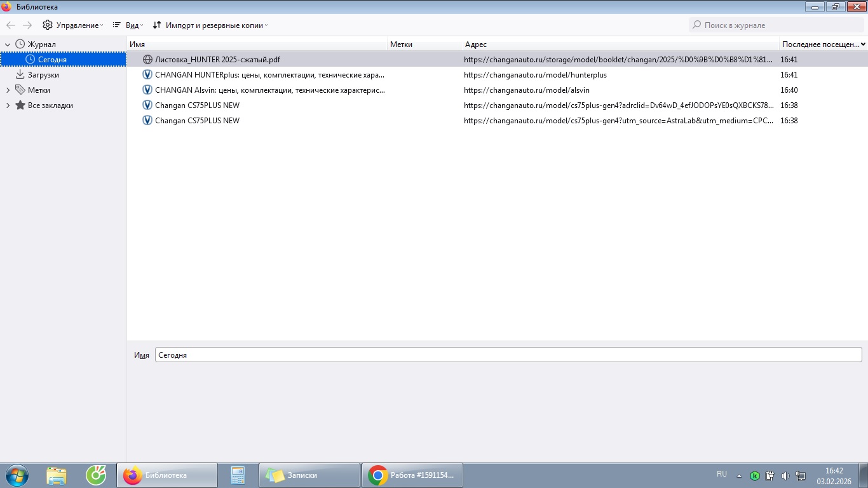Open the Windows Start menu

click(16, 475)
